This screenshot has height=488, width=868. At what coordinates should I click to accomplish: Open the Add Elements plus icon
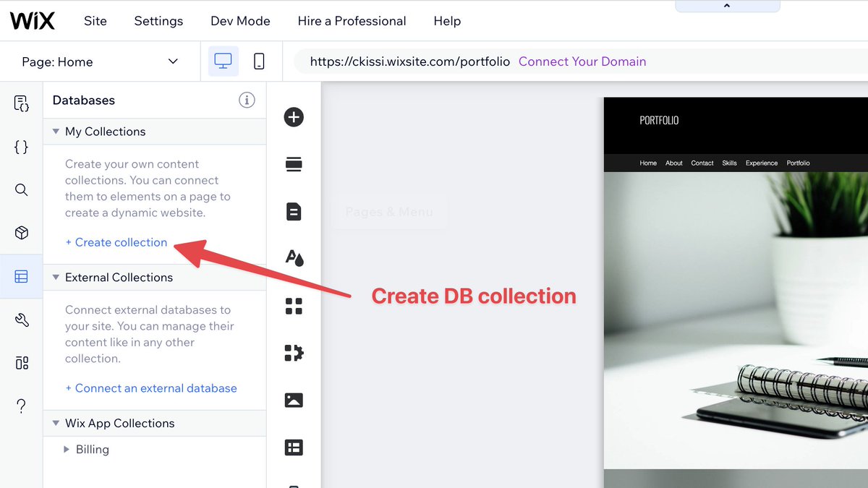click(x=294, y=116)
